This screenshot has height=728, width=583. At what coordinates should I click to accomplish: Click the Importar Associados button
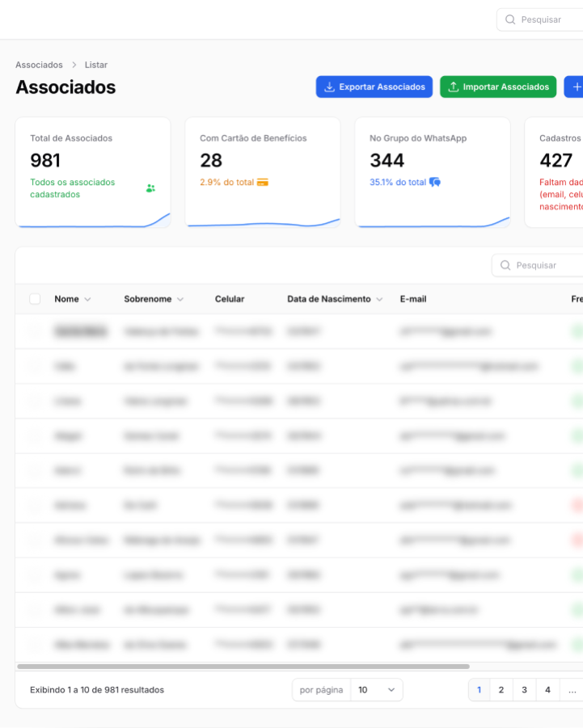[498, 86]
